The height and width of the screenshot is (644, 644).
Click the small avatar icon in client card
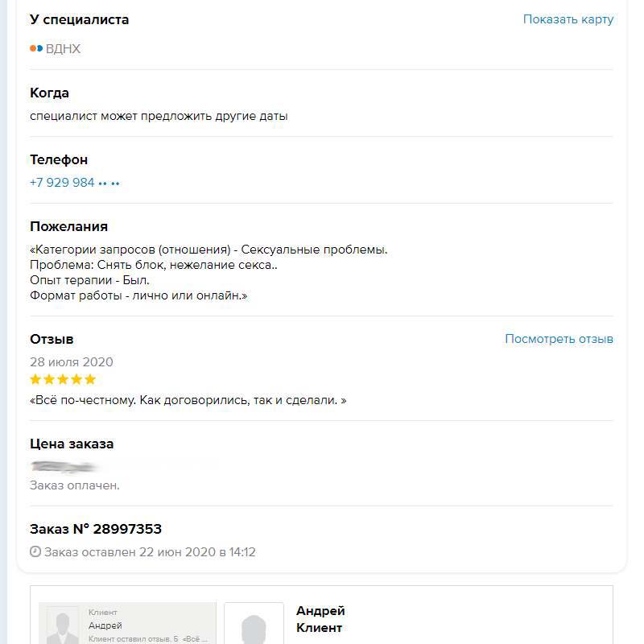click(62, 626)
